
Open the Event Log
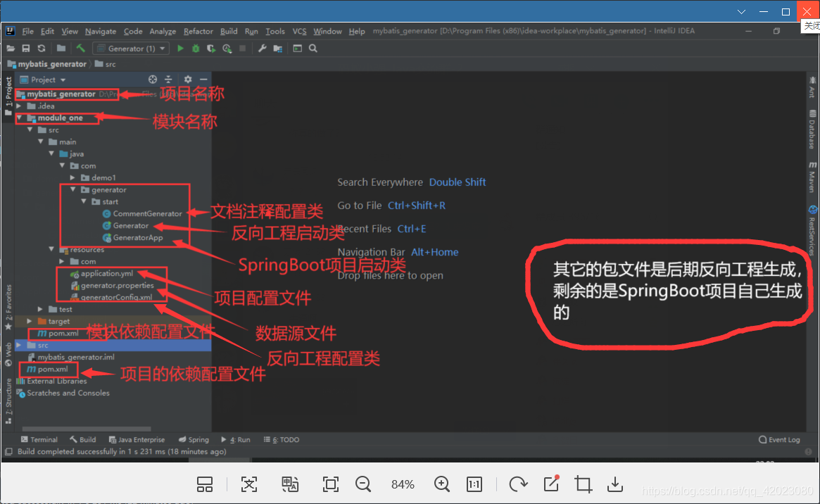(x=779, y=440)
